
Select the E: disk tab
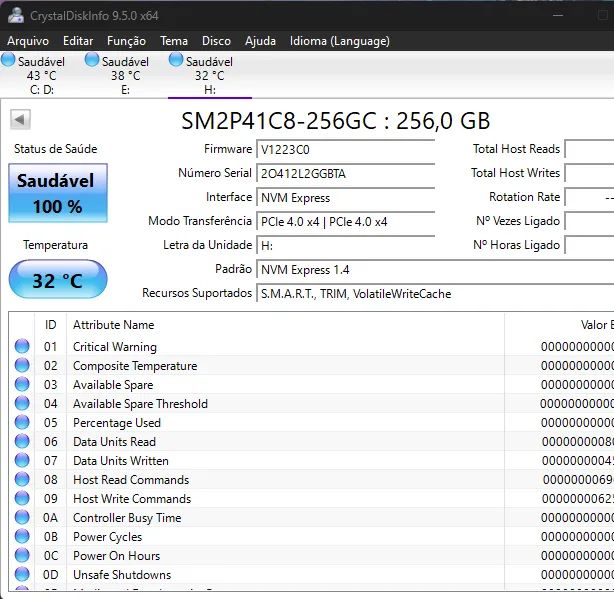point(125,75)
